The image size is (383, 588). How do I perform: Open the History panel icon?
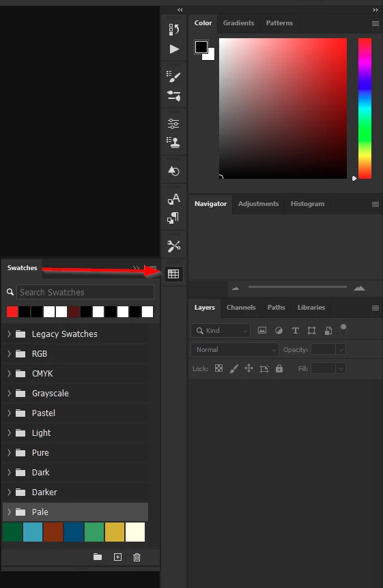click(173, 29)
